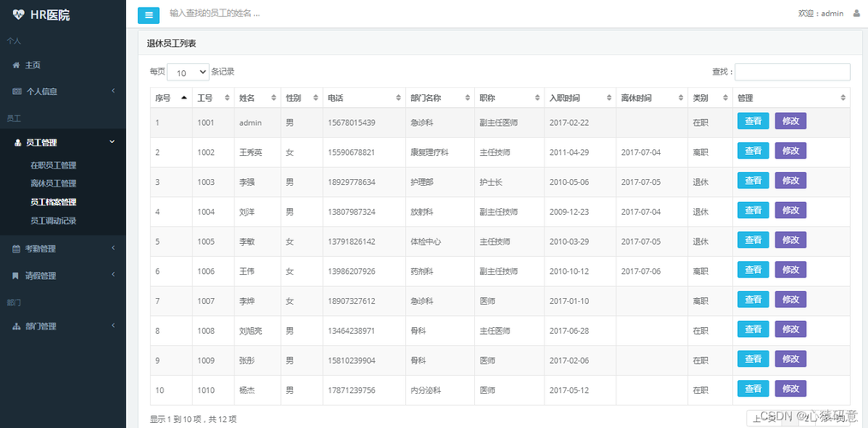Click the org chart icon beside 部门管理

[16, 327]
